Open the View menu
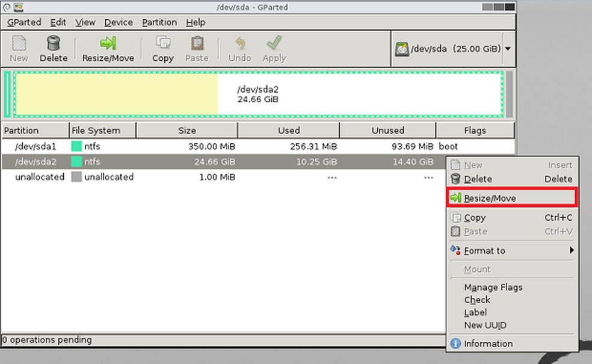 pos(85,22)
